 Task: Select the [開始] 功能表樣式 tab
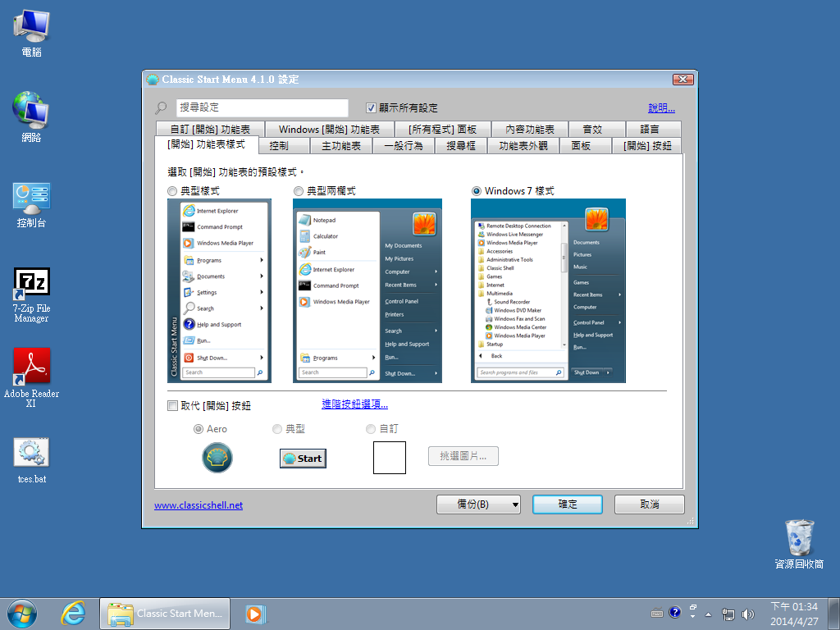[x=206, y=144]
